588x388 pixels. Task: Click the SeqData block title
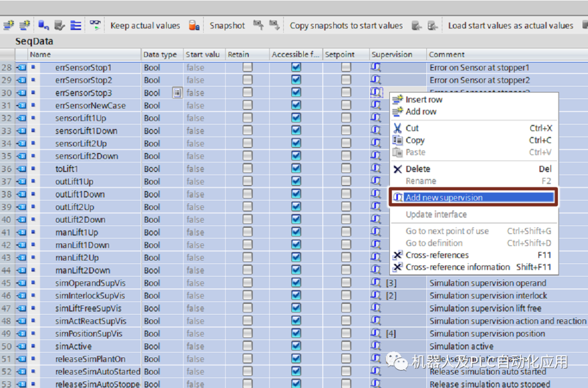point(34,41)
